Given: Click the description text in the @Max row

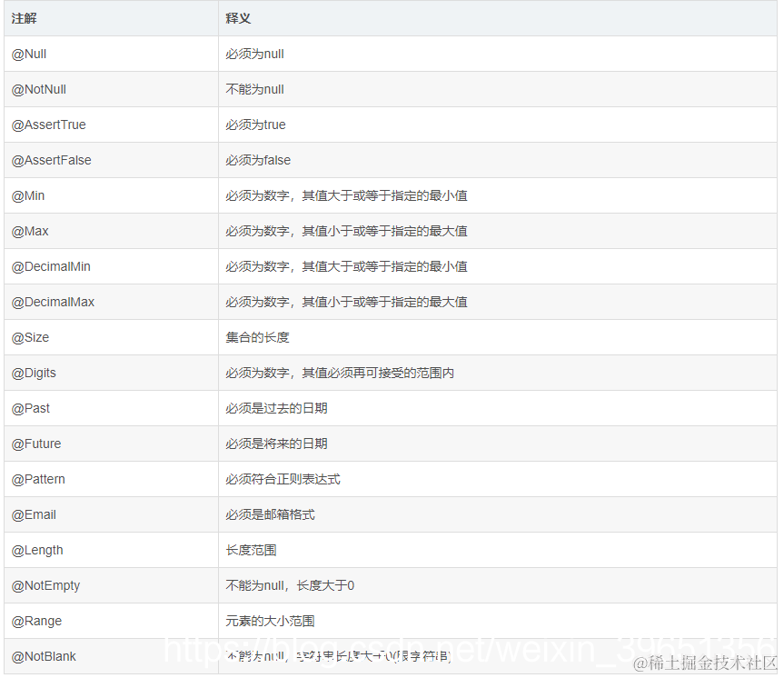Looking at the screenshot, I should click(346, 231).
